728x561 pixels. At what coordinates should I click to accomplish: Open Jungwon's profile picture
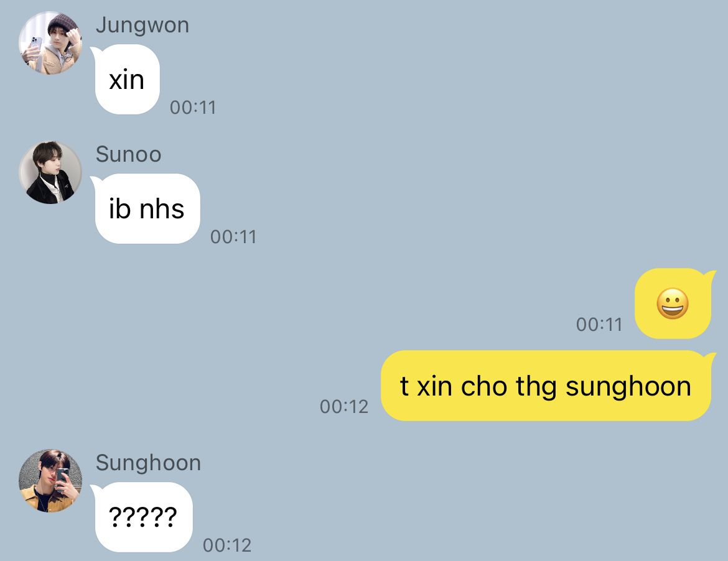(50, 43)
